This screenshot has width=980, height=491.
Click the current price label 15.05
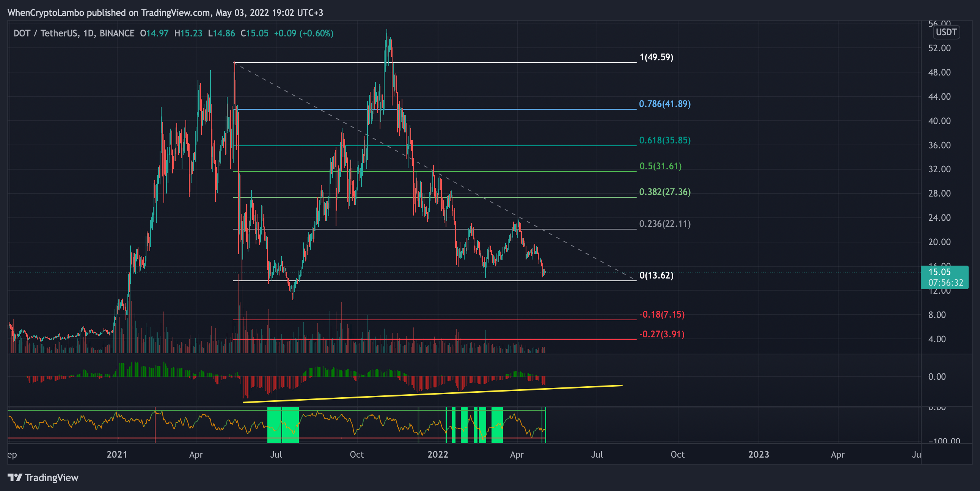click(x=940, y=272)
